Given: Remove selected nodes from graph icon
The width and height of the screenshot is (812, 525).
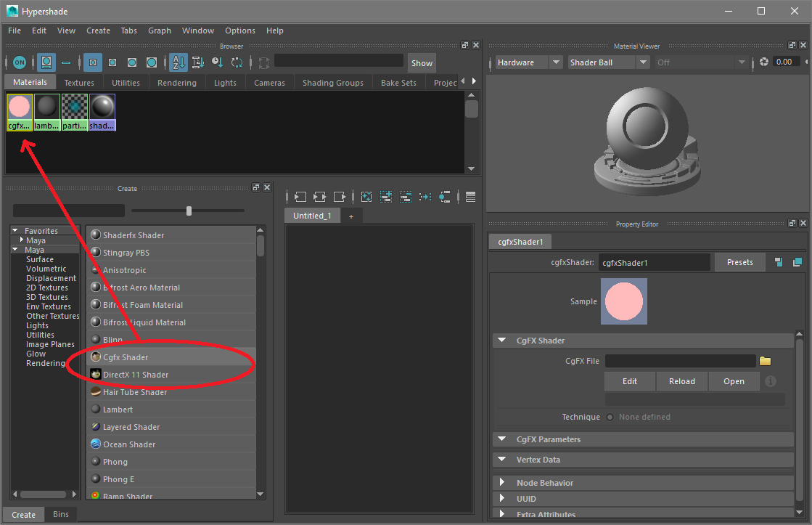Looking at the screenshot, I should tap(405, 196).
